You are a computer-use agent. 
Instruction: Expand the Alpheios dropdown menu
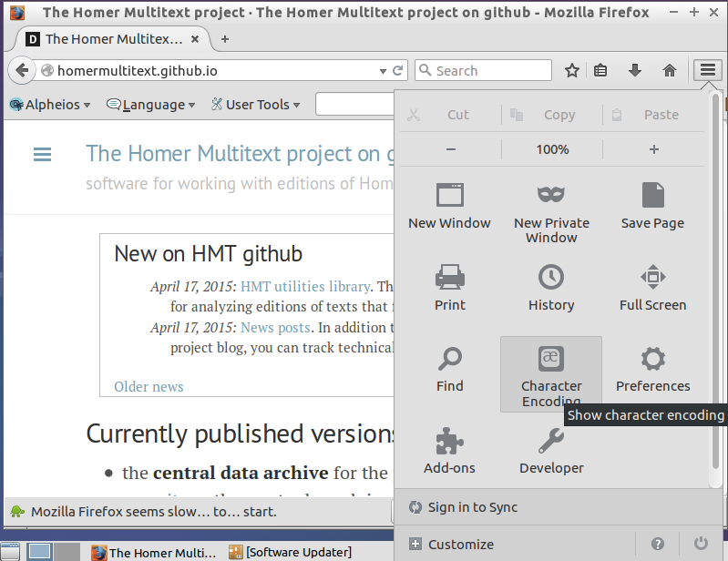pyautogui.click(x=50, y=105)
